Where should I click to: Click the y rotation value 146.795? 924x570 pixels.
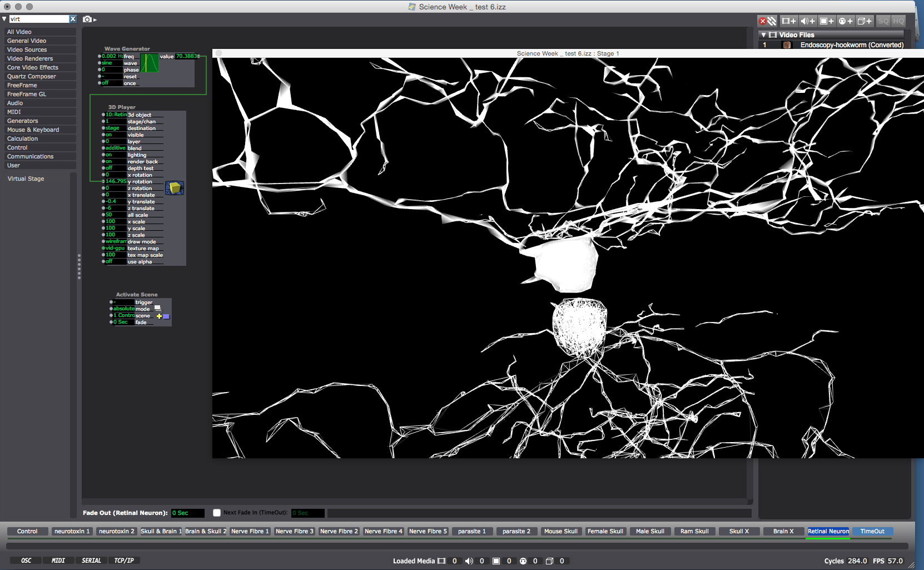pos(116,181)
